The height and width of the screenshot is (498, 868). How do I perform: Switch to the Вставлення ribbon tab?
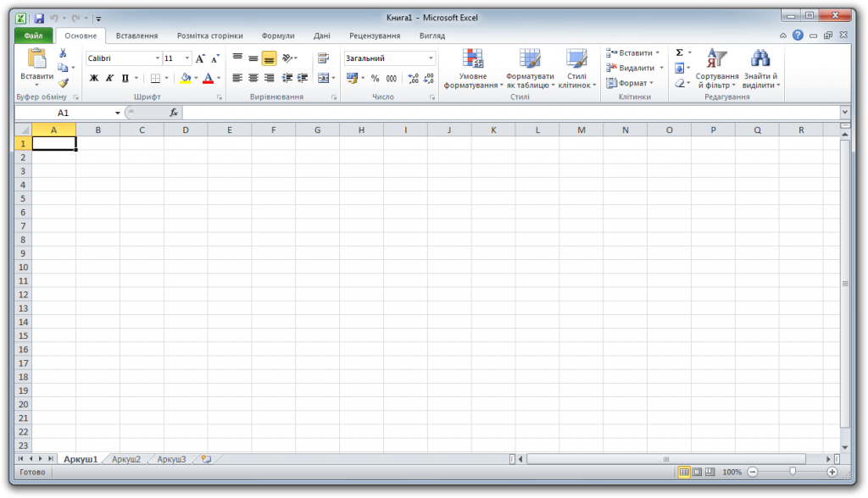click(x=136, y=36)
